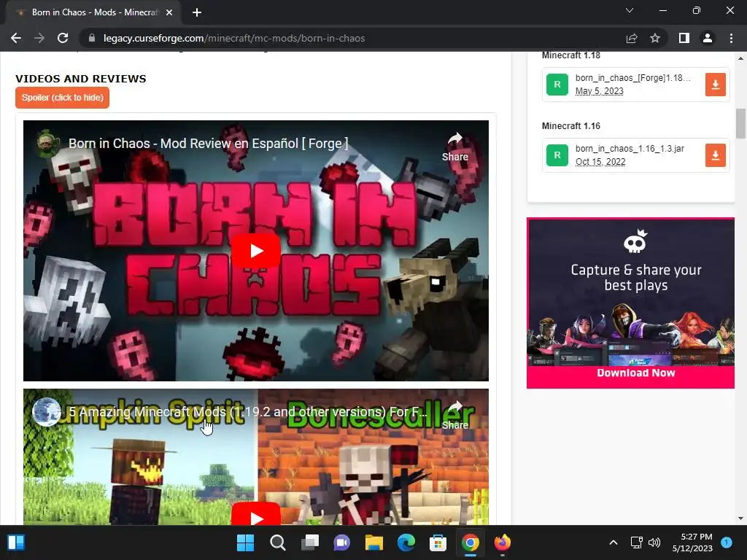This screenshot has width=747, height=560.
Task: Open a new browser tab
Action: click(x=197, y=12)
